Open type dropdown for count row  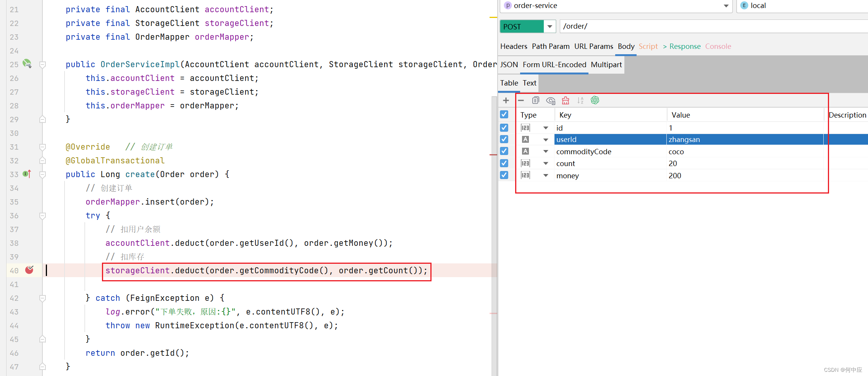(x=546, y=163)
